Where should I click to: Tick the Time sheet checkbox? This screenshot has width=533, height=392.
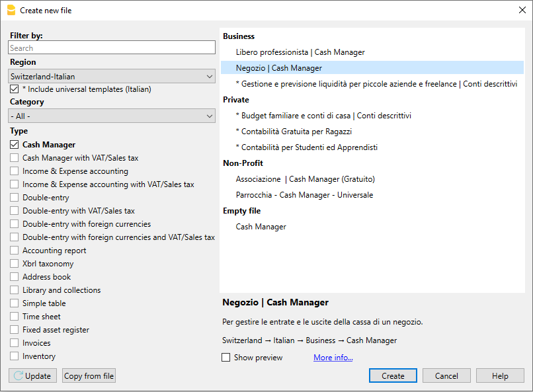click(15, 317)
